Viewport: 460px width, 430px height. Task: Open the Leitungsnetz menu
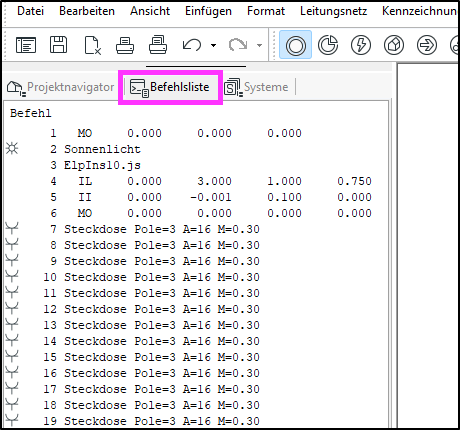(x=333, y=11)
